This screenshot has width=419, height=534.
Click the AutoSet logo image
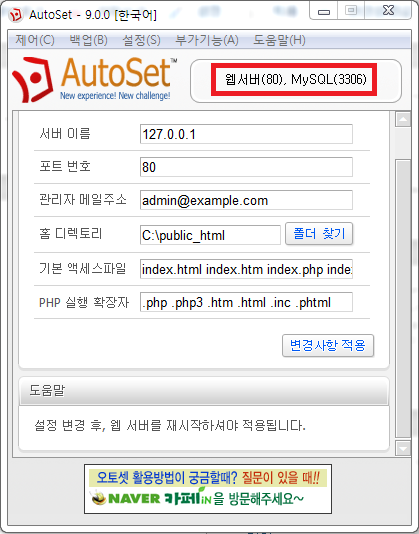point(95,80)
